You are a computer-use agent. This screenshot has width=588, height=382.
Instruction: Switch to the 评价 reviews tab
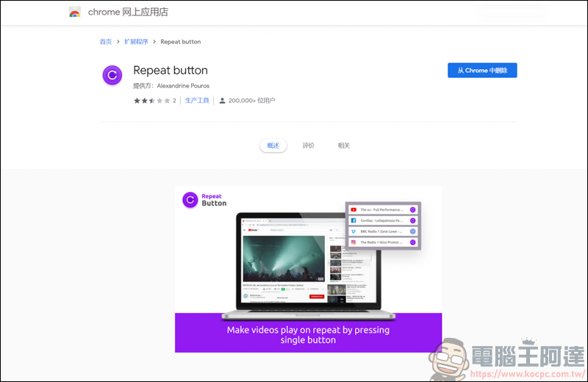click(309, 145)
